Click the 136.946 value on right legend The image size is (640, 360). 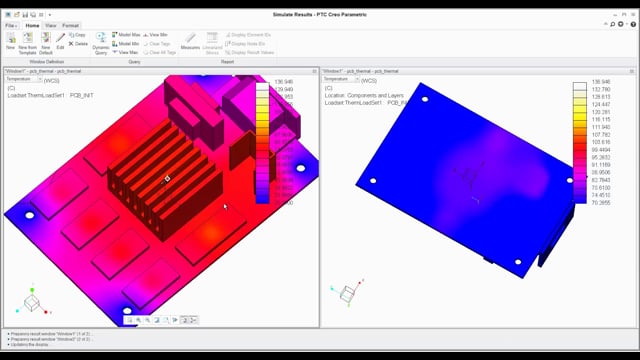[601, 82]
